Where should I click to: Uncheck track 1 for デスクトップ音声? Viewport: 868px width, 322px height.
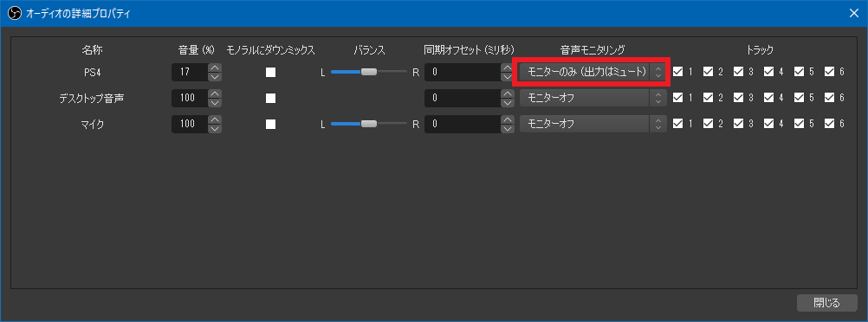click(677, 97)
